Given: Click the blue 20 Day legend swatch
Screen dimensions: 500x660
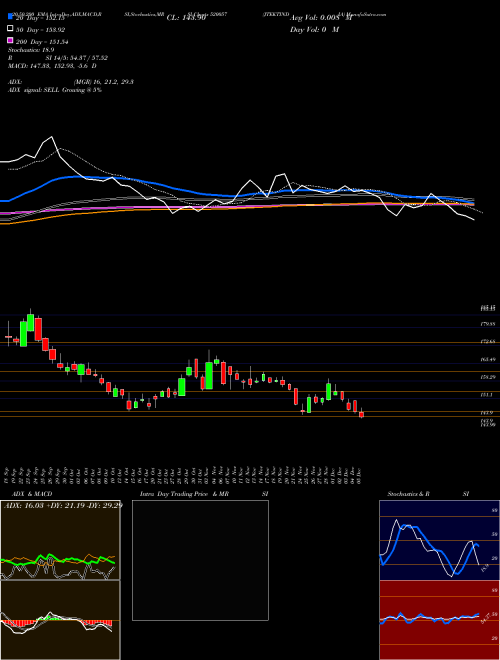Looking at the screenshot, I should [x=10, y=17].
